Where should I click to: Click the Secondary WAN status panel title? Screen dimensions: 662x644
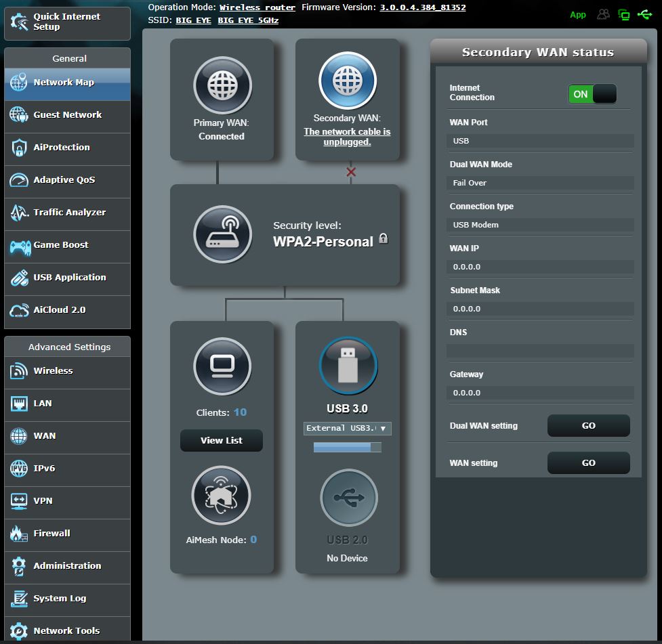click(x=538, y=52)
